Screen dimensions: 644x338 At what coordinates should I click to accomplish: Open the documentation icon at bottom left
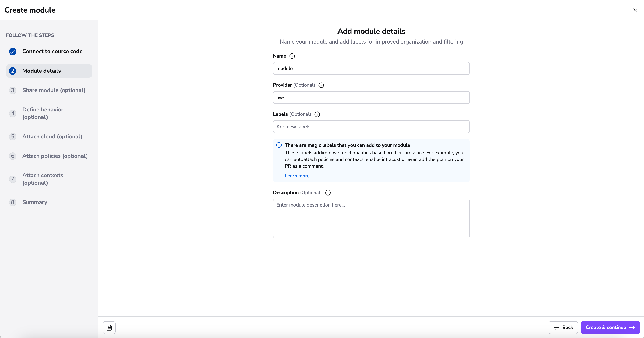pos(109,328)
